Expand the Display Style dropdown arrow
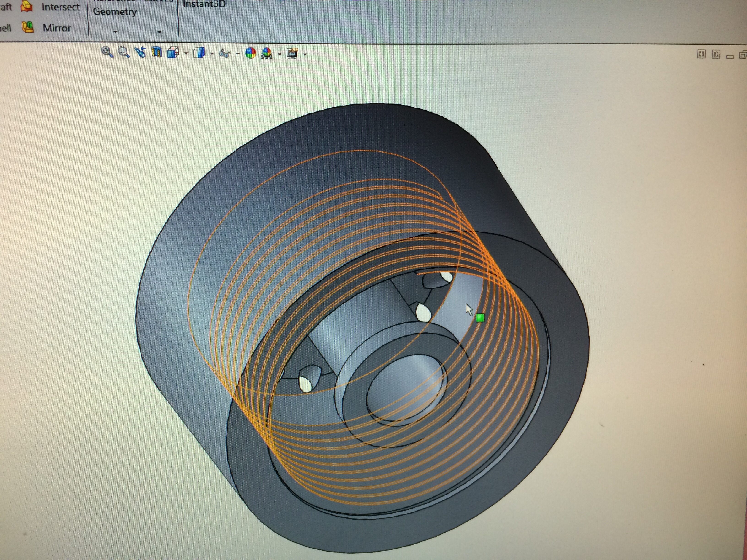 [212, 53]
